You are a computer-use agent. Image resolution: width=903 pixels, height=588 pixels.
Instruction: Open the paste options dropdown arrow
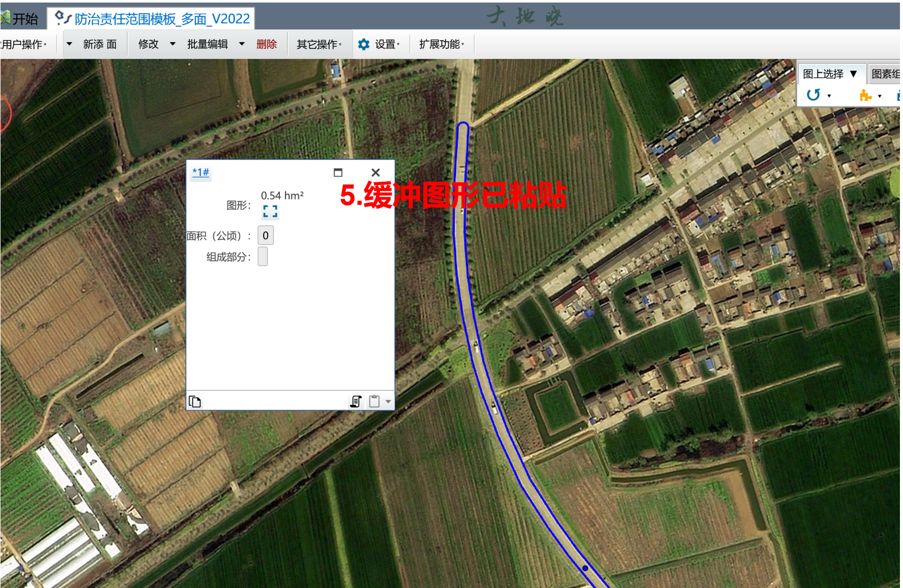point(388,402)
